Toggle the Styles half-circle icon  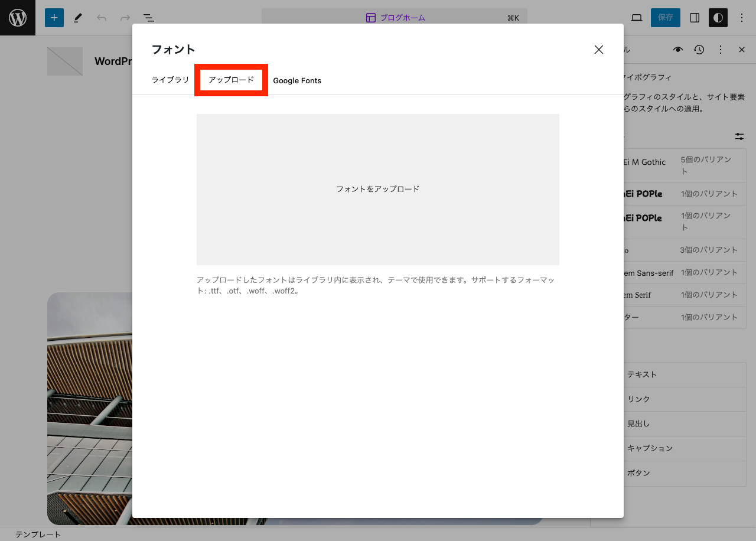[x=718, y=18]
